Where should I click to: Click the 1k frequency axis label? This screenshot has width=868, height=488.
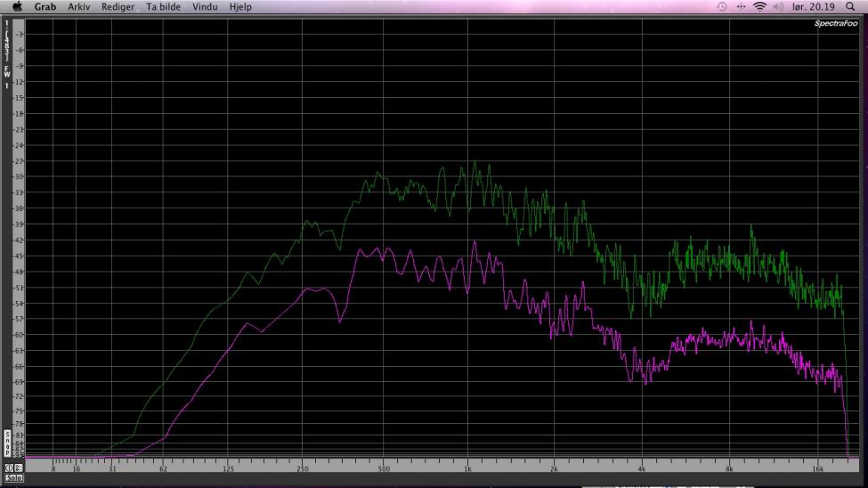(467, 469)
